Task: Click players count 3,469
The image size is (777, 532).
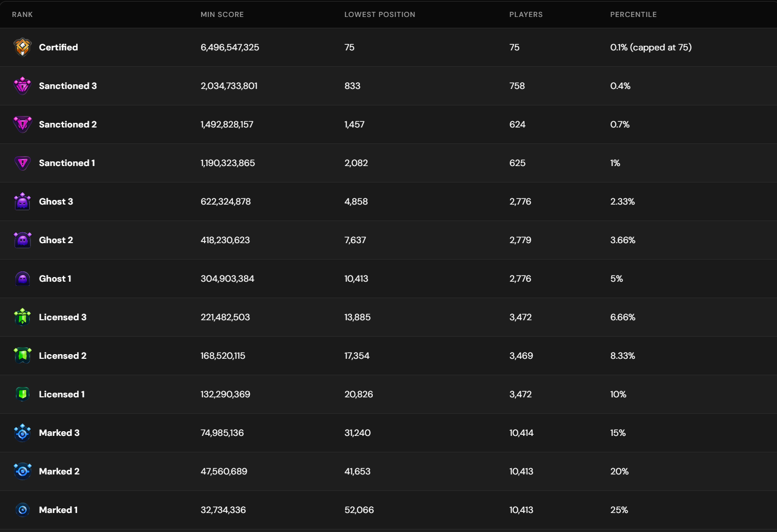Action: point(521,356)
